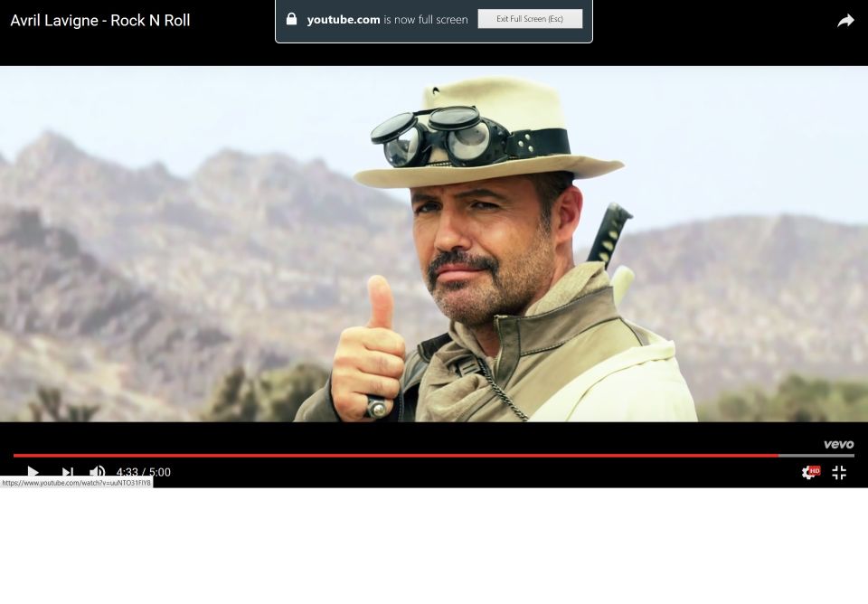This screenshot has height=604, width=868.
Task: Click the lock icon in the fullscreen notice
Action: [x=291, y=19]
